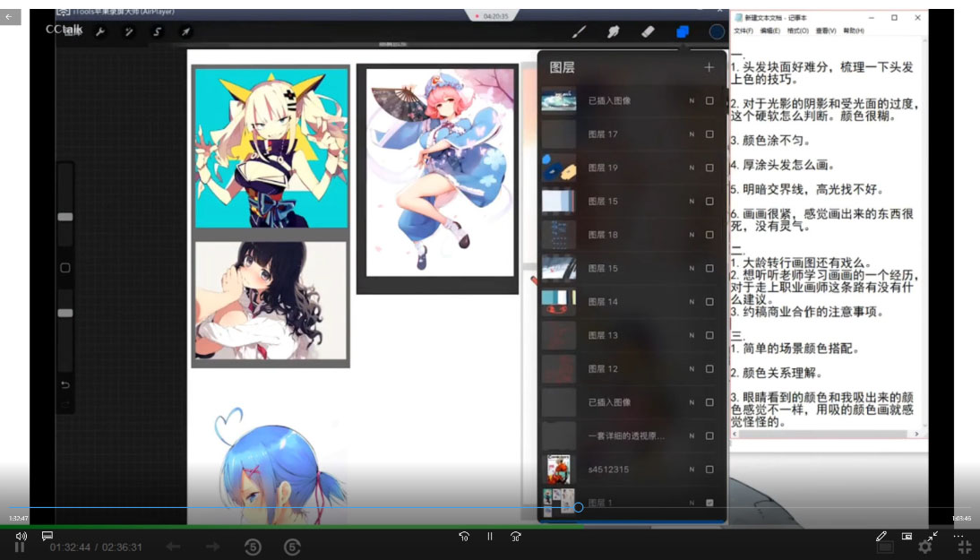Screen dimensions: 980x560
Task: Open blend mode N for 图层 14
Action: 692,302
